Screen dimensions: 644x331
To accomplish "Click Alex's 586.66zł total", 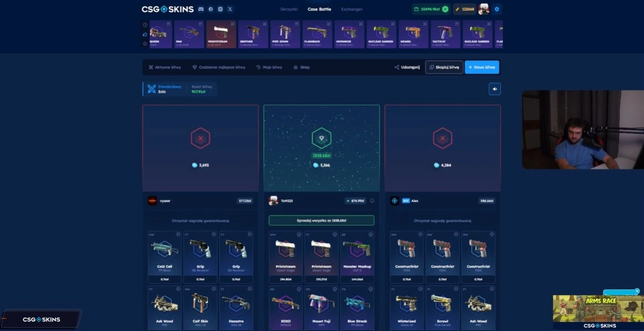I will pyautogui.click(x=487, y=201).
